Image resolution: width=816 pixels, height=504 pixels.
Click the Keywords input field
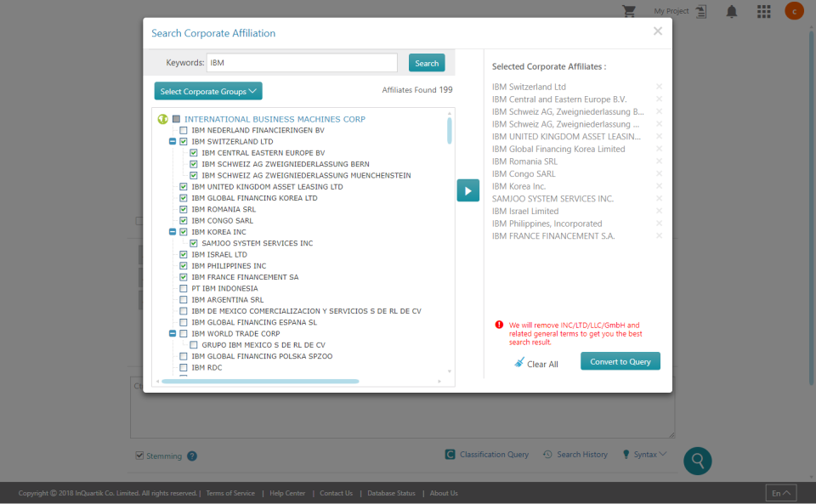pyautogui.click(x=302, y=63)
